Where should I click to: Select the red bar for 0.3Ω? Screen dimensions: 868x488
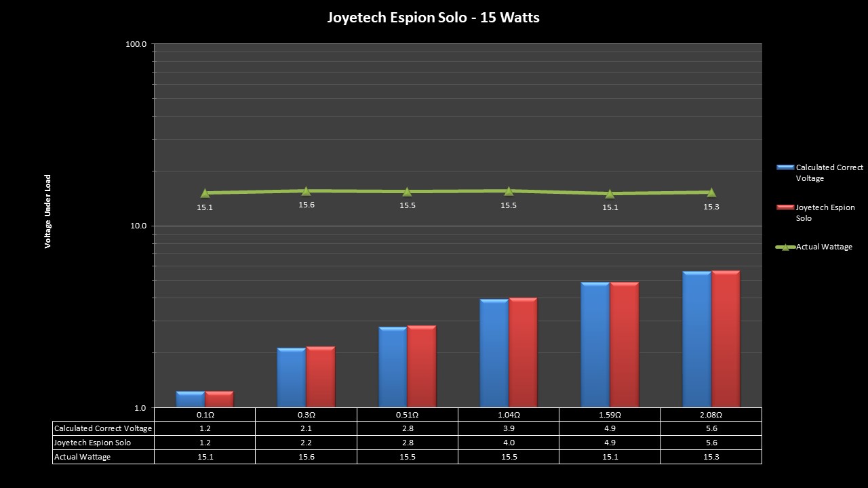pos(320,377)
